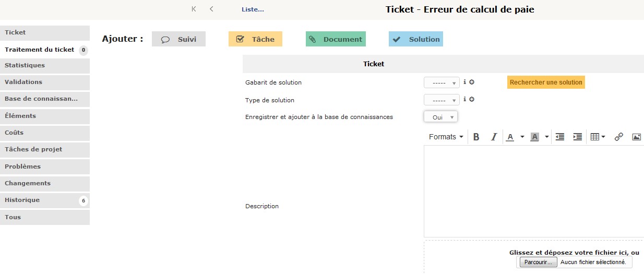
Task: Click Rechercher une solution button
Action: (x=546, y=82)
